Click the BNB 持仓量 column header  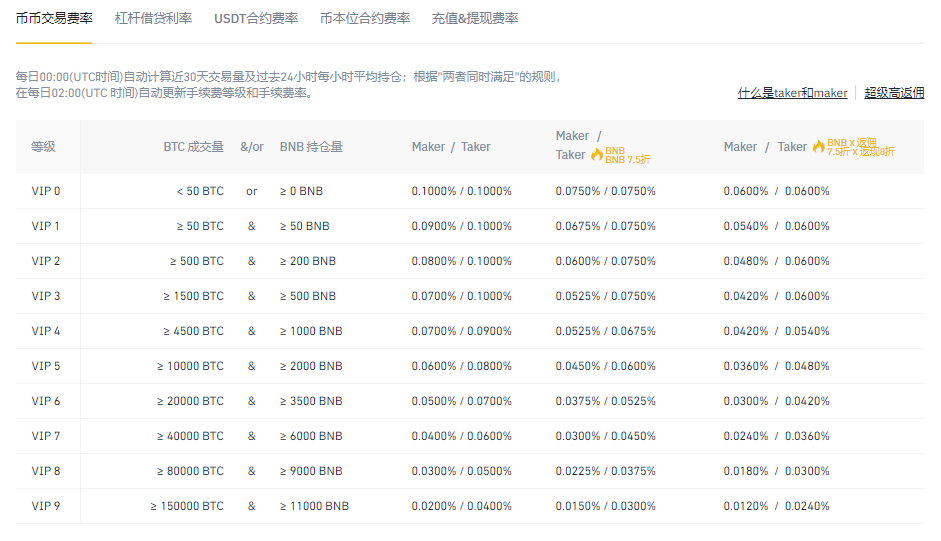[311, 147]
